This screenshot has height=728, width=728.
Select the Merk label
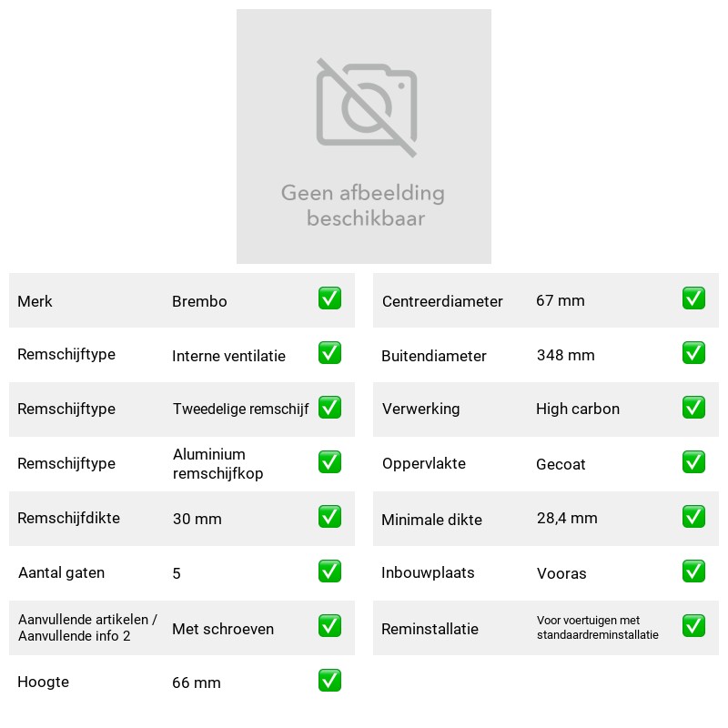point(35,301)
